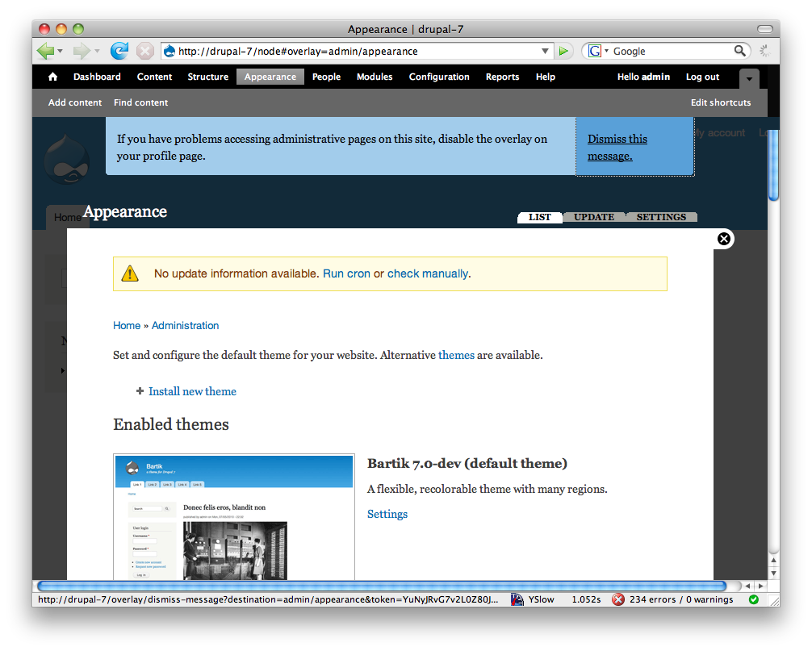Open the Reports menu in the admin toolbar

click(502, 77)
